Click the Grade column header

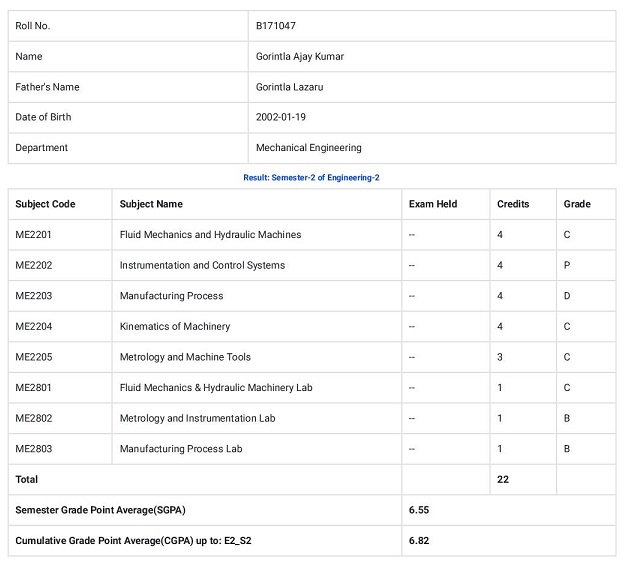(x=577, y=204)
